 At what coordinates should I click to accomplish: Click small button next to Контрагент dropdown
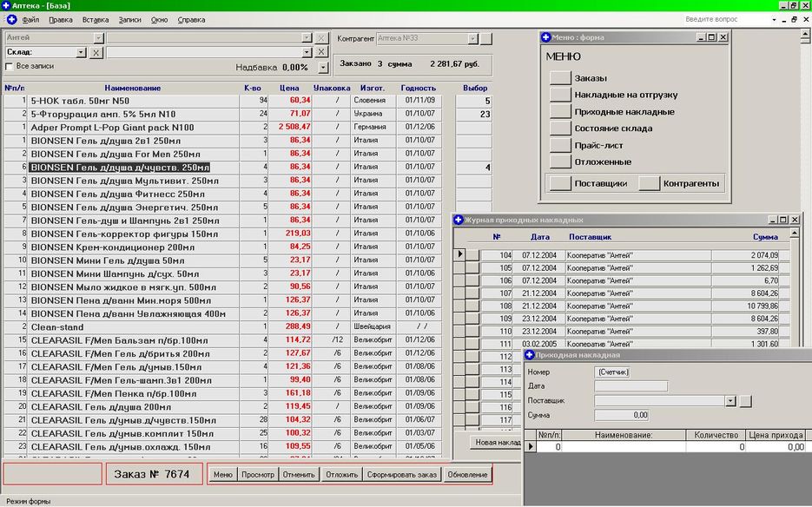[485, 38]
